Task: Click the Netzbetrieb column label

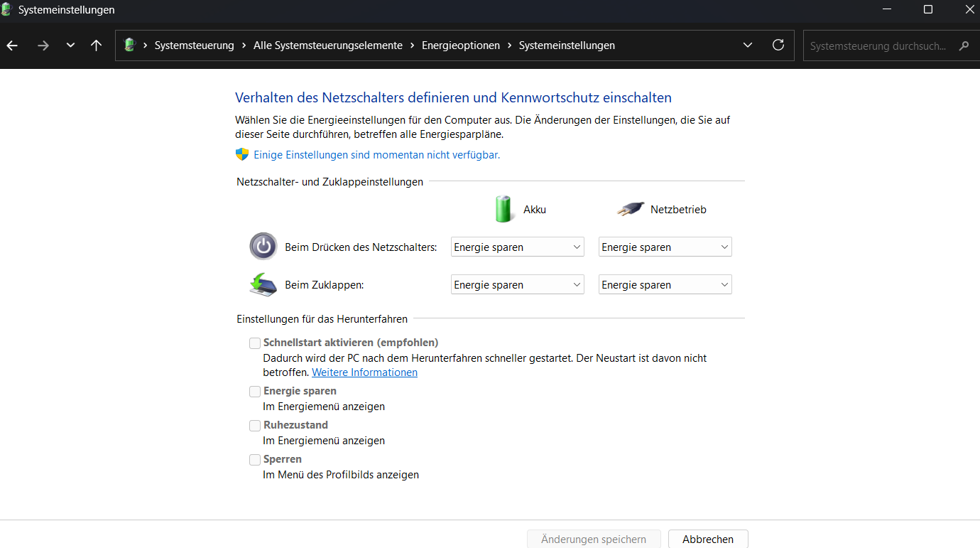Action: pyautogui.click(x=678, y=210)
